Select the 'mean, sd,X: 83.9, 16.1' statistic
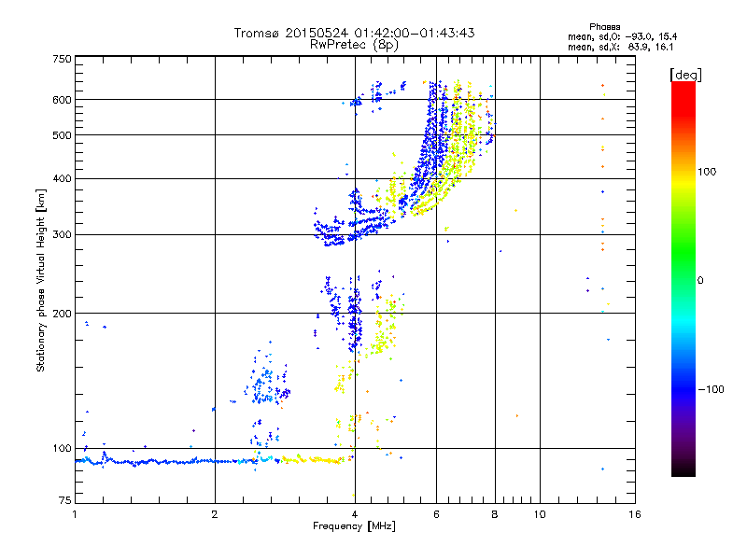This screenshot has width=747, height=560. 620,47
